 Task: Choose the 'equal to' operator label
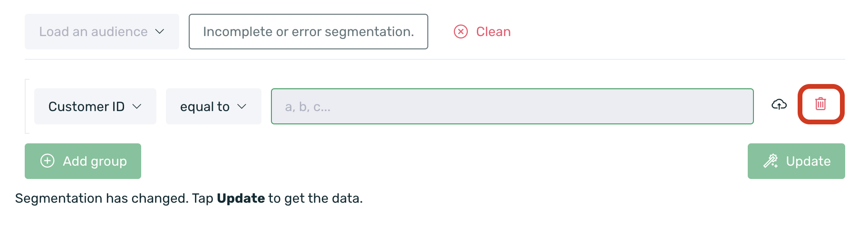coord(205,106)
